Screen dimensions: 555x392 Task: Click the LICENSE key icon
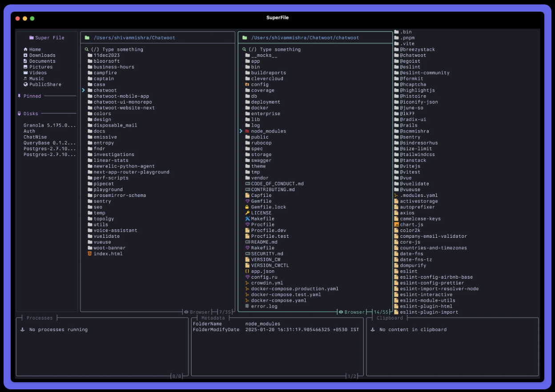pyautogui.click(x=247, y=213)
